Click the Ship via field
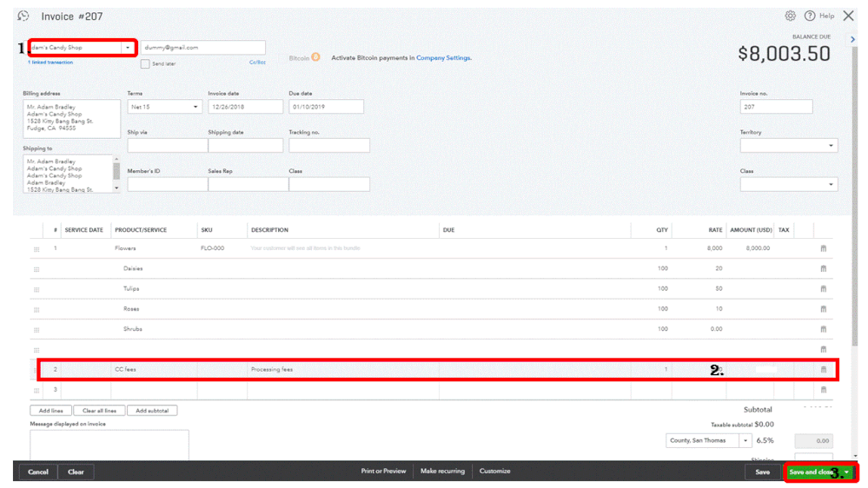 pos(168,146)
